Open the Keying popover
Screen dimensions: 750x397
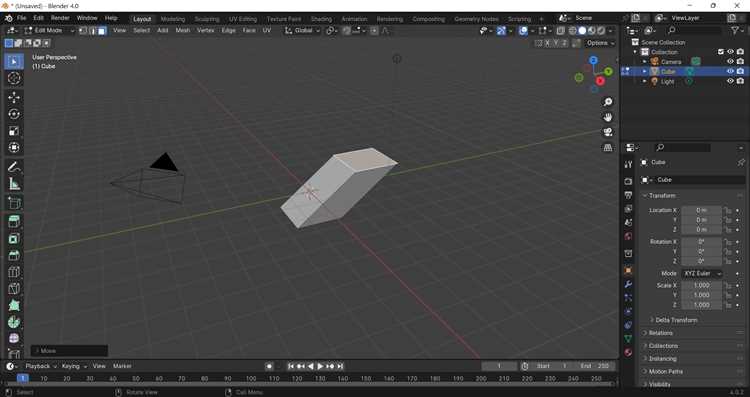click(x=74, y=366)
